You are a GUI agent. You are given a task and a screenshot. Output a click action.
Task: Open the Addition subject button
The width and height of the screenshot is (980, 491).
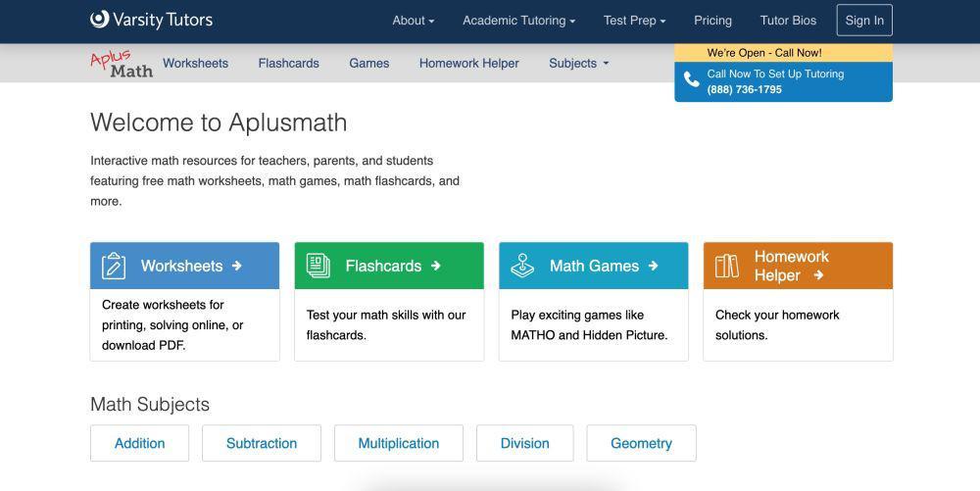(139, 444)
